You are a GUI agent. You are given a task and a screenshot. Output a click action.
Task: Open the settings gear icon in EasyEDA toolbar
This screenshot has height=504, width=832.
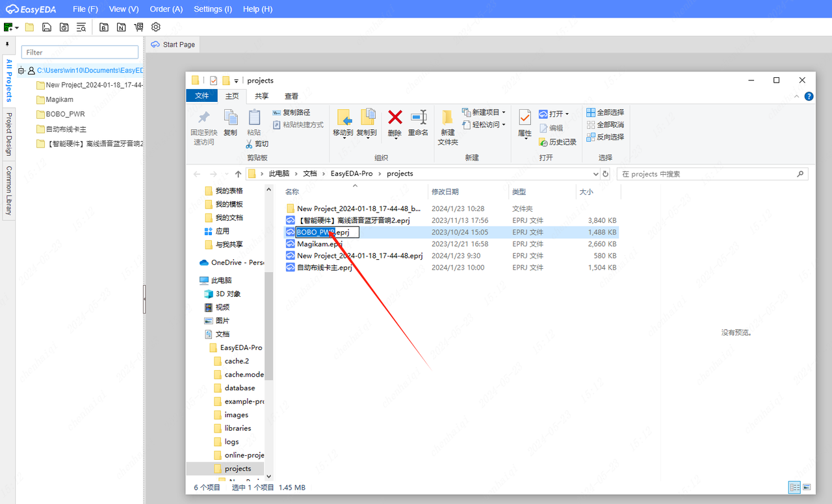[156, 27]
